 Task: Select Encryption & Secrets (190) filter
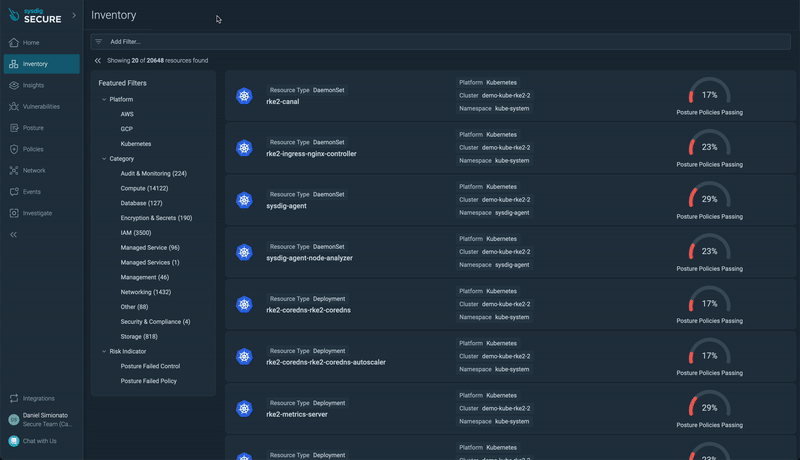click(156, 218)
